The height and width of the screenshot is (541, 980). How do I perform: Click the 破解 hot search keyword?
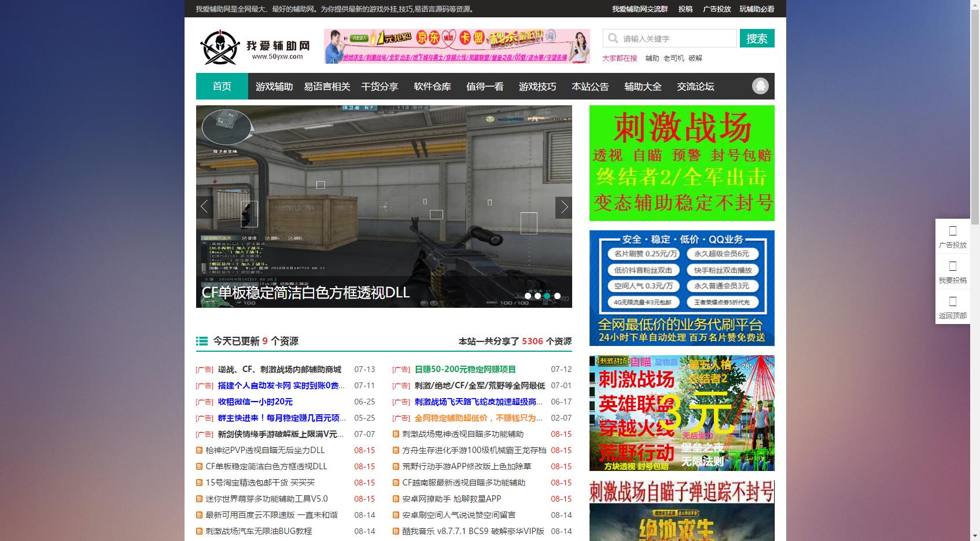coord(695,58)
